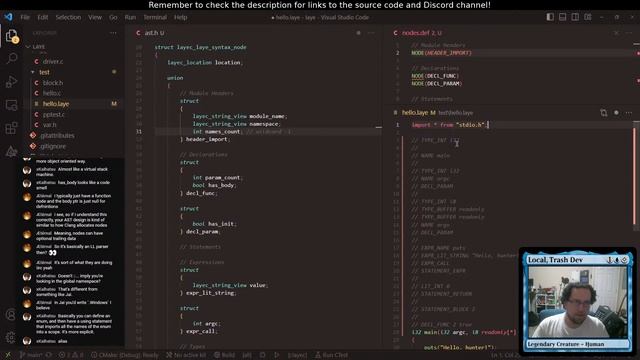Click the Build button in status bar
Viewport: 640px width, 360px height.
(x=224, y=355)
